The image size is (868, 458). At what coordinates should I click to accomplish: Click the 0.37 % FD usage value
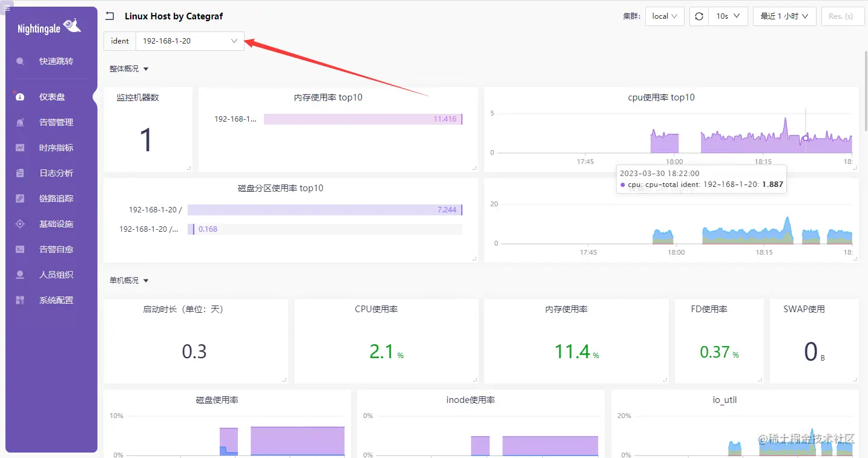click(719, 352)
